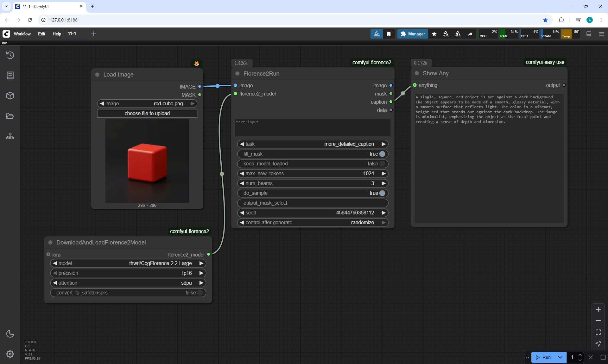This screenshot has width=608, height=364.
Task: Open the Edit menu
Action: (41, 34)
